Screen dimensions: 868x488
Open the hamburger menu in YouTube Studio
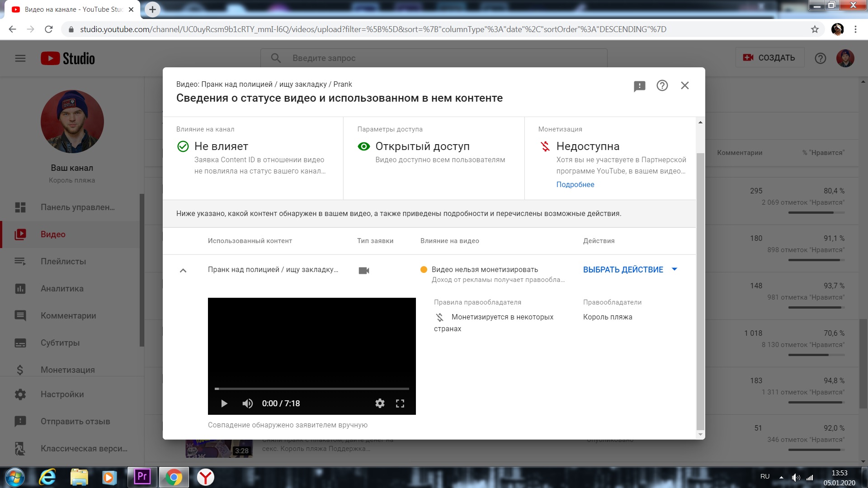coord(20,58)
